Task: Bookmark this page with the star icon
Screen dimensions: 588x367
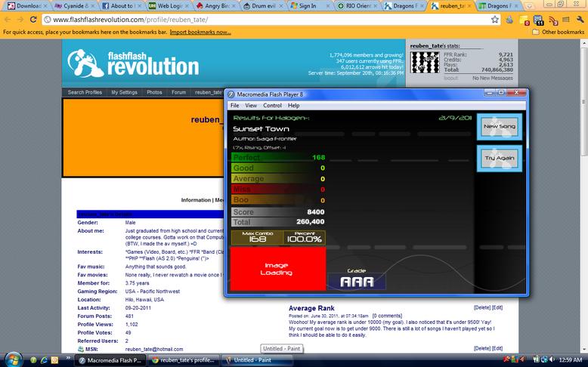Action: pyautogui.click(x=495, y=20)
